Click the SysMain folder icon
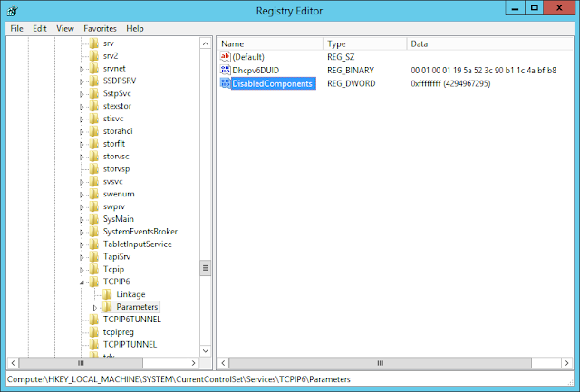Screen dimensions: 580x392 click(x=94, y=219)
